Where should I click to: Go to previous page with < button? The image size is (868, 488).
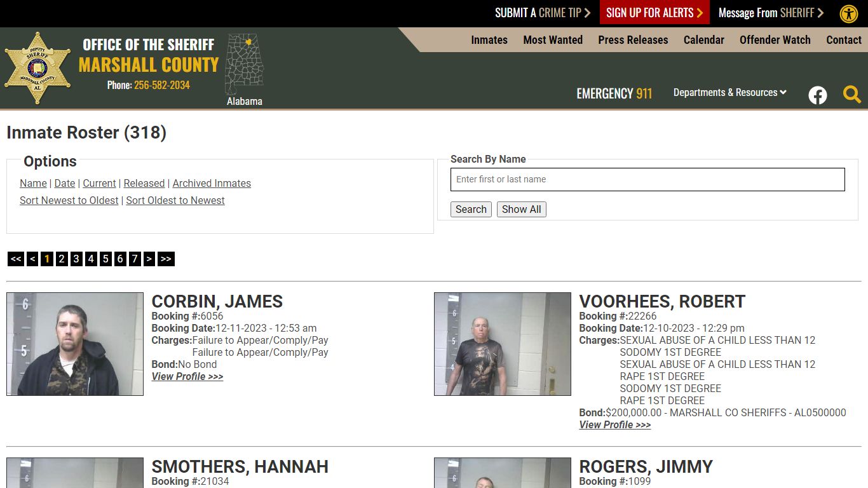point(32,259)
